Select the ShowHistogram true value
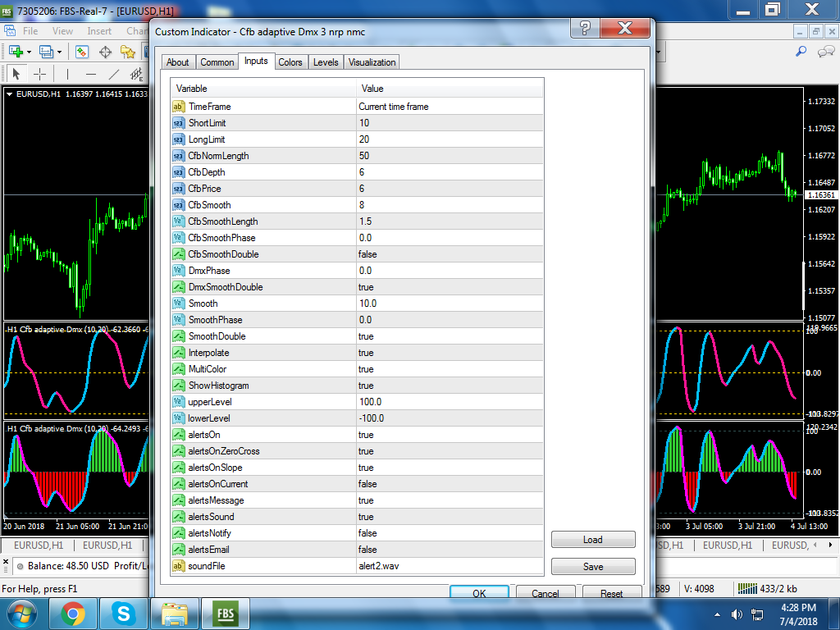Image resolution: width=840 pixels, height=630 pixels. pyautogui.click(x=450, y=386)
